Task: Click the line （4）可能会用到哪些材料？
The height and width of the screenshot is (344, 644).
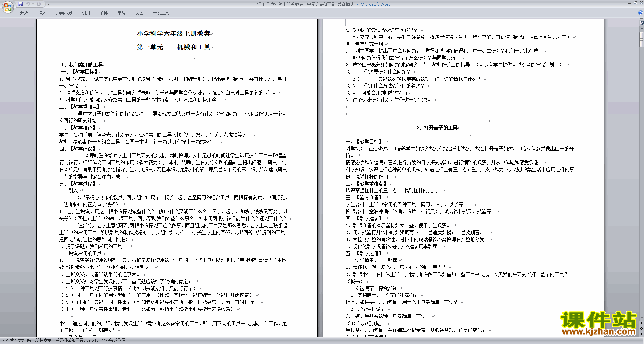Action: tap(377, 93)
